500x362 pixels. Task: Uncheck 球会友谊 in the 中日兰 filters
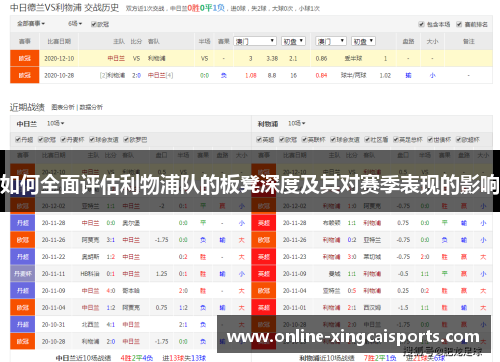tap(92, 139)
